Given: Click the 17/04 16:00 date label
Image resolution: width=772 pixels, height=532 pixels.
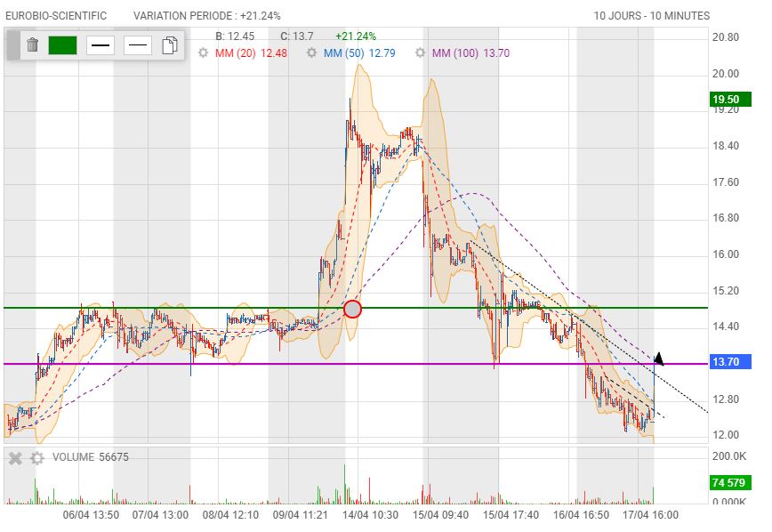Looking at the screenshot, I should (650, 515).
